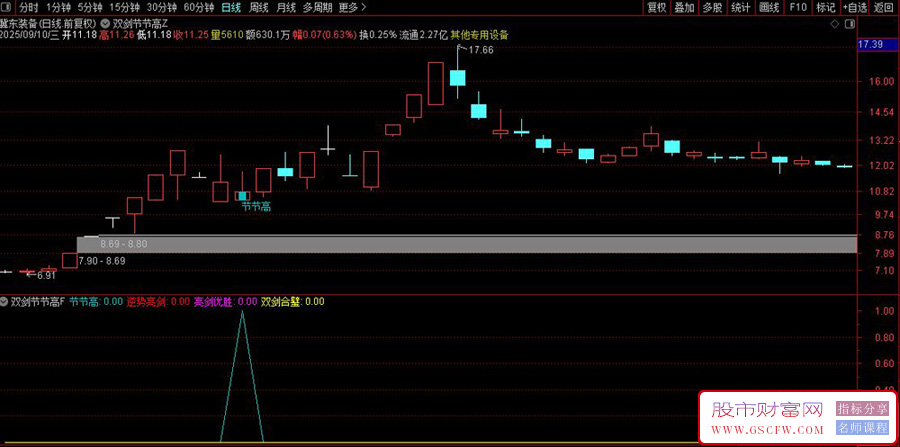Click the 换0.25% turnover value
Viewport: 900px width, 447px height.
click(x=378, y=34)
